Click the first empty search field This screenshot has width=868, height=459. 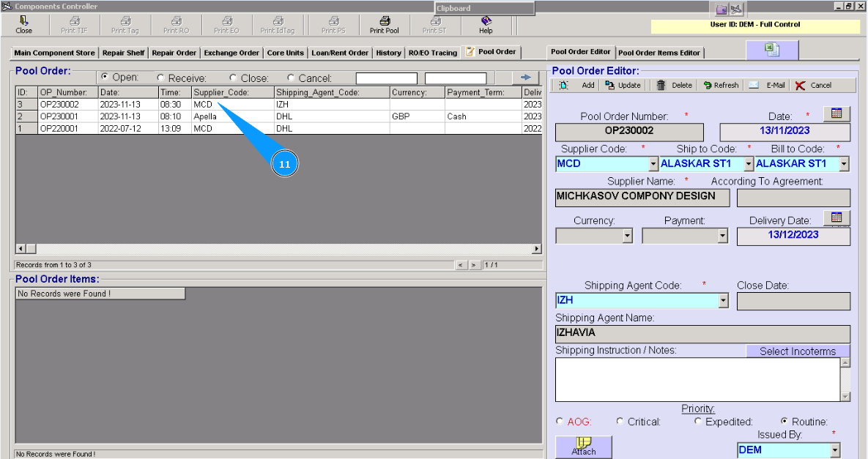[x=387, y=78]
